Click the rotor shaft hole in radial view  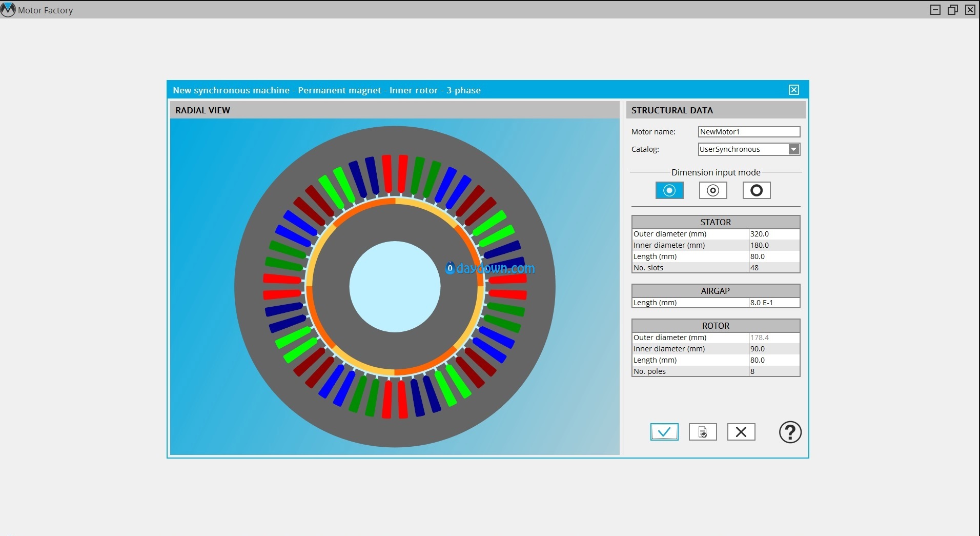coord(395,287)
